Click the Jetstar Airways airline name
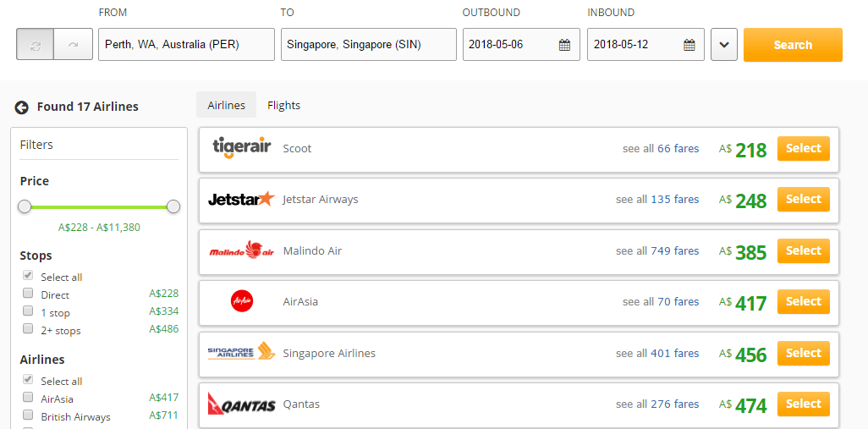 (x=321, y=200)
